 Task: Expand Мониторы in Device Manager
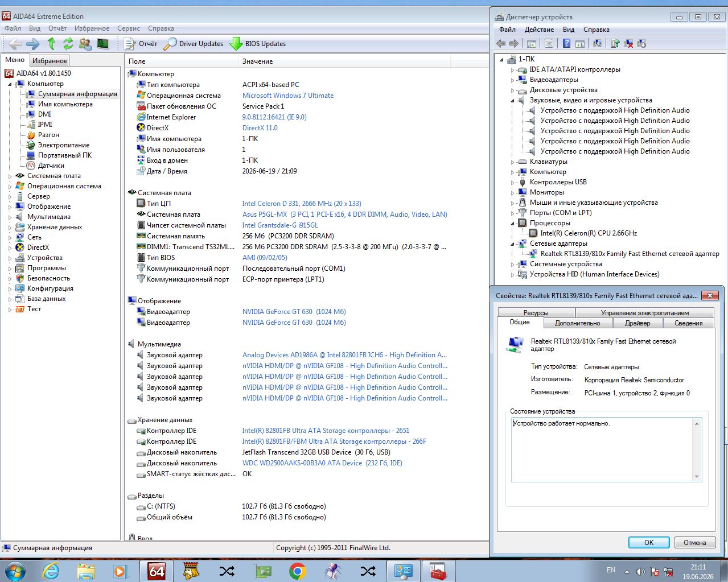(512, 193)
